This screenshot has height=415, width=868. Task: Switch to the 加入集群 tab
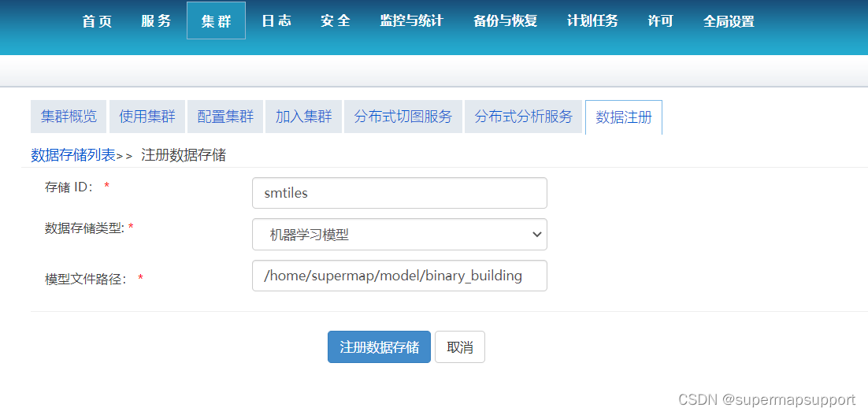coord(303,117)
